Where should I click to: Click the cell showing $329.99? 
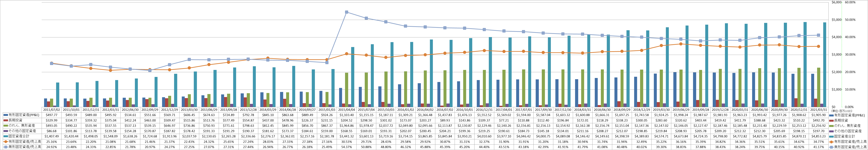coord(52,120)
